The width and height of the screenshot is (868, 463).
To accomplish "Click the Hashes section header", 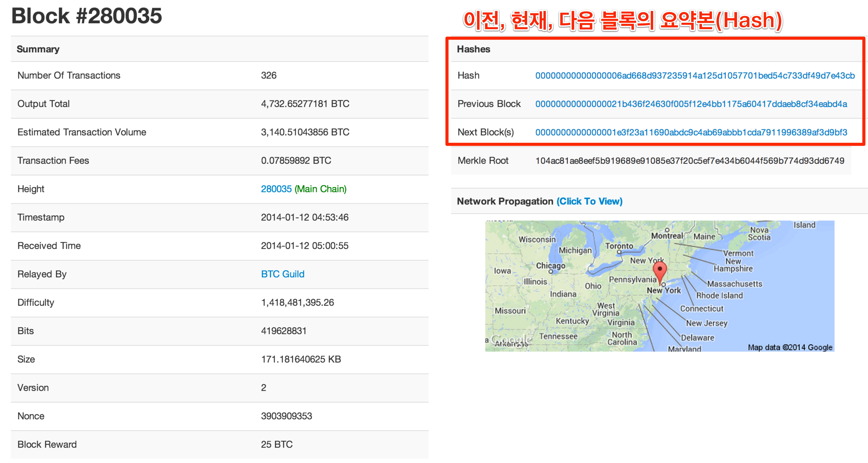I will (x=473, y=49).
